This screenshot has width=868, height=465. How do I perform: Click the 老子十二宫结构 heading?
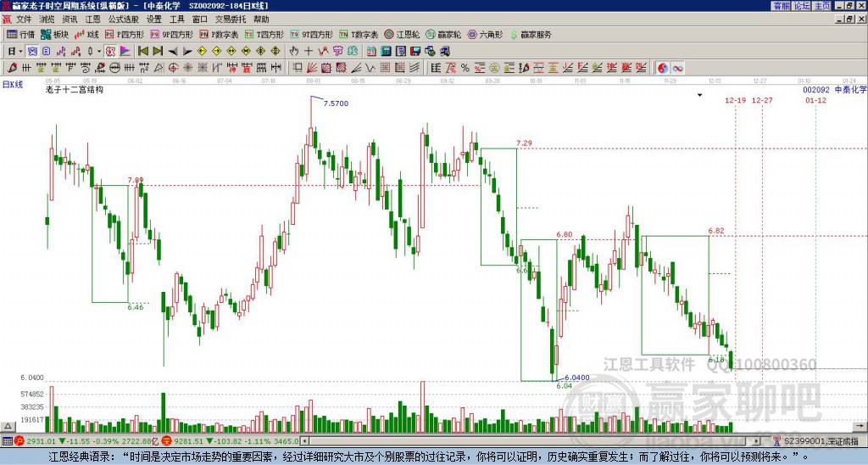(x=75, y=89)
